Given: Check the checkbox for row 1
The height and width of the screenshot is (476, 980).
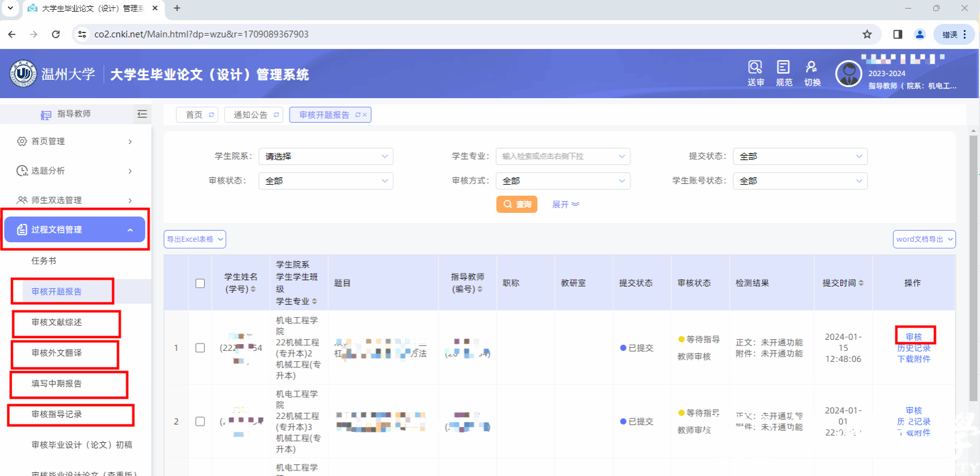Looking at the screenshot, I should [200, 348].
